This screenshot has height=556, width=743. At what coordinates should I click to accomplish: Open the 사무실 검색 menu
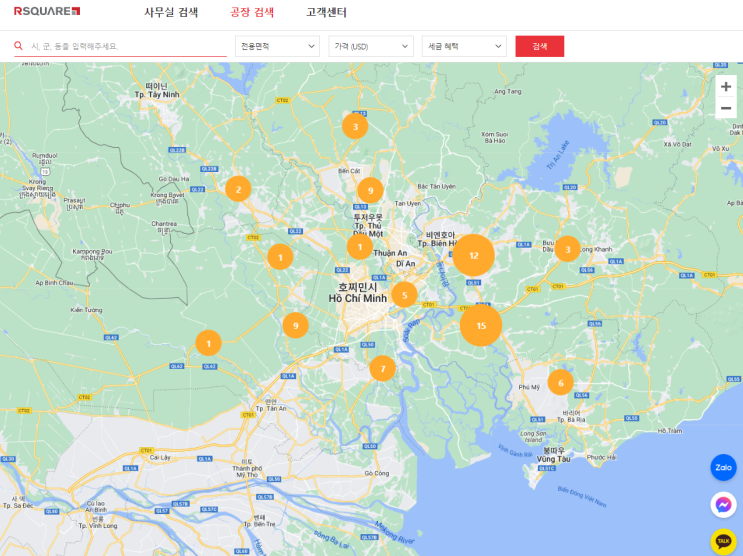tap(171, 12)
